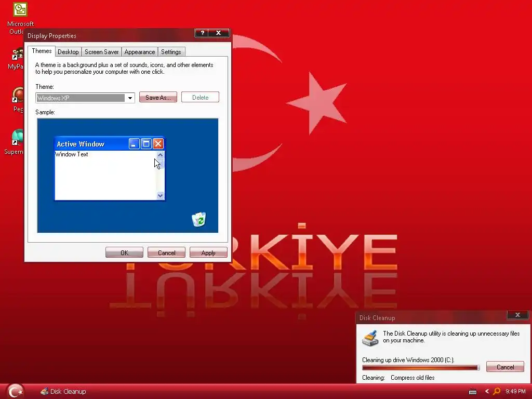Click the sample Active Window minimize button
532x399 pixels.
pyautogui.click(x=134, y=144)
